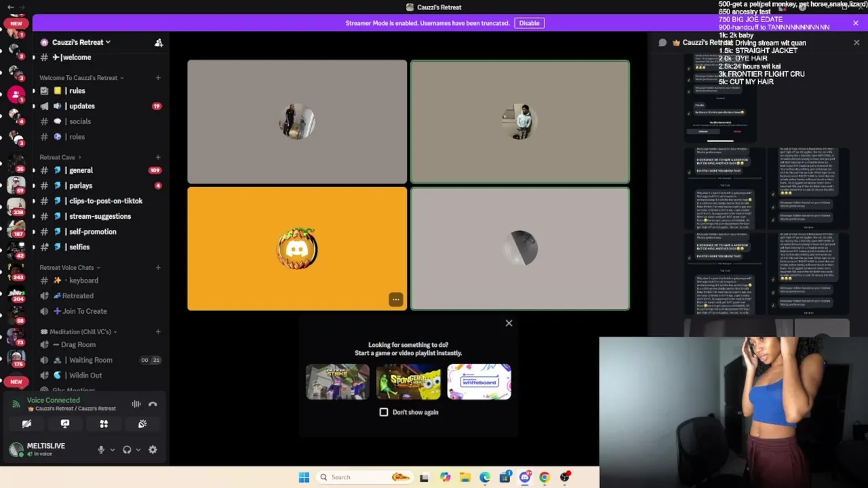The width and height of the screenshot is (868, 488).
Task: Open microphone input options arrow
Action: (x=113, y=449)
